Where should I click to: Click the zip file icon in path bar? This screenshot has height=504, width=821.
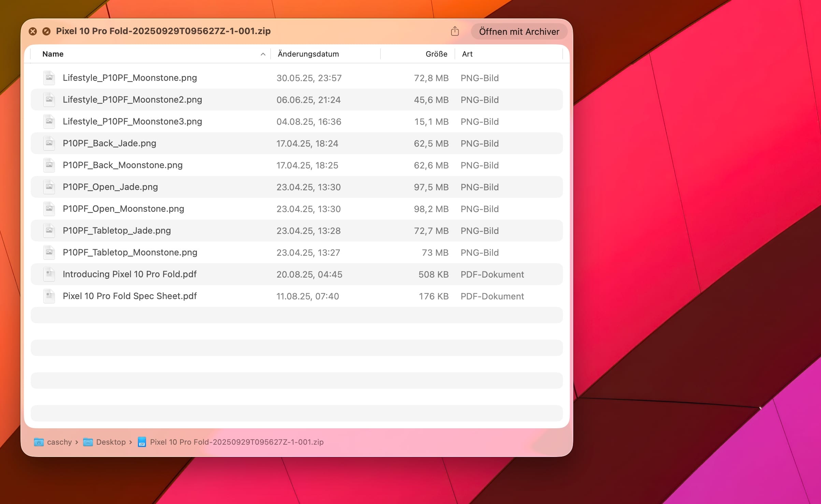tap(142, 442)
